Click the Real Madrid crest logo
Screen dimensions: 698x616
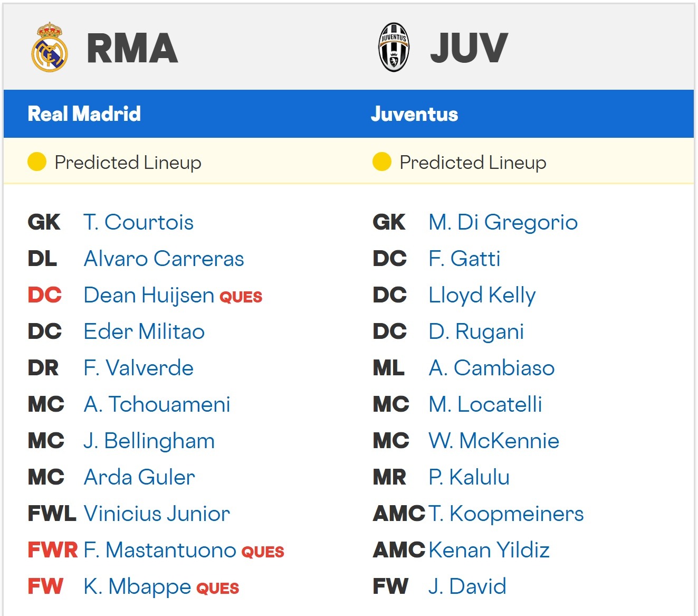[49, 48]
